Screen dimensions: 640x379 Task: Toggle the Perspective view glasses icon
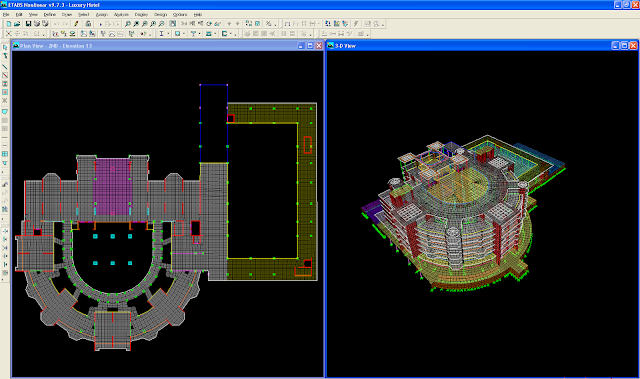coord(218,24)
